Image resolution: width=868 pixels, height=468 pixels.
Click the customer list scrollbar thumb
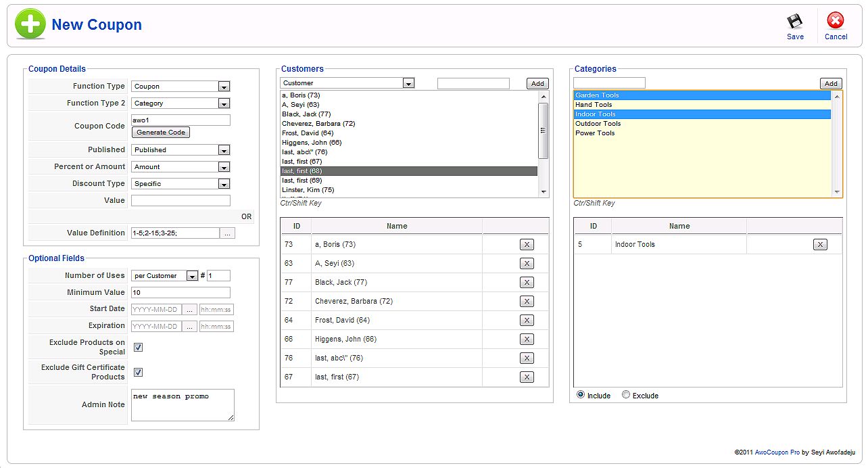tap(543, 131)
